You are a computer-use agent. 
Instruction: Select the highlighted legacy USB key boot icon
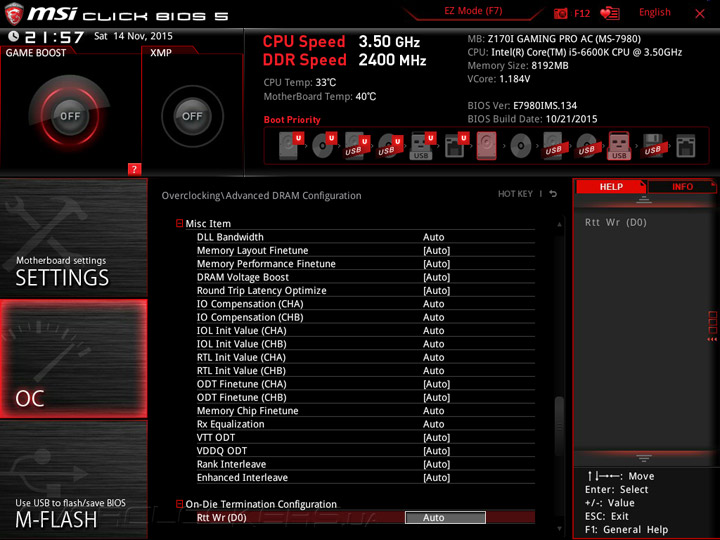(619, 146)
